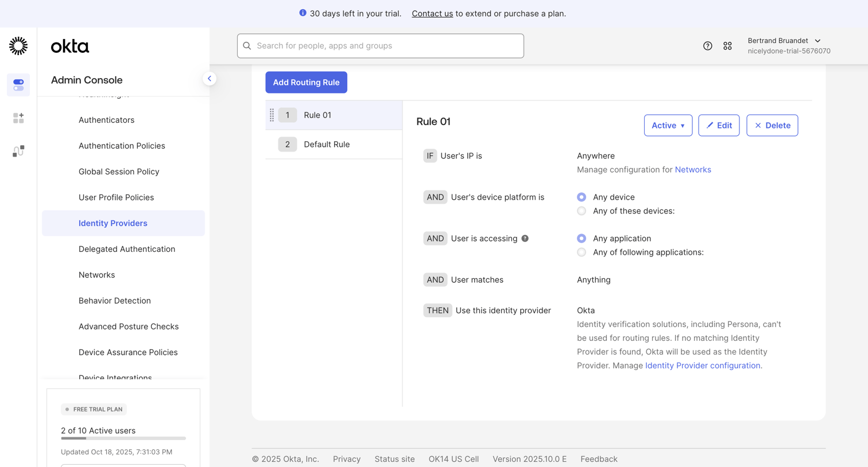Image resolution: width=868 pixels, height=467 pixels.
Task: Click the trial info icon in banner
Action: coord(303,13)
